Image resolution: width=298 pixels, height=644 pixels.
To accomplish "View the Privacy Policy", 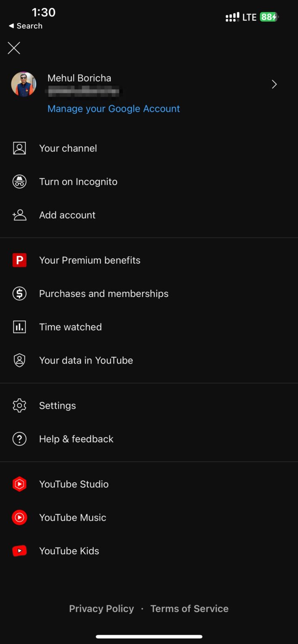I will point(101,608).
